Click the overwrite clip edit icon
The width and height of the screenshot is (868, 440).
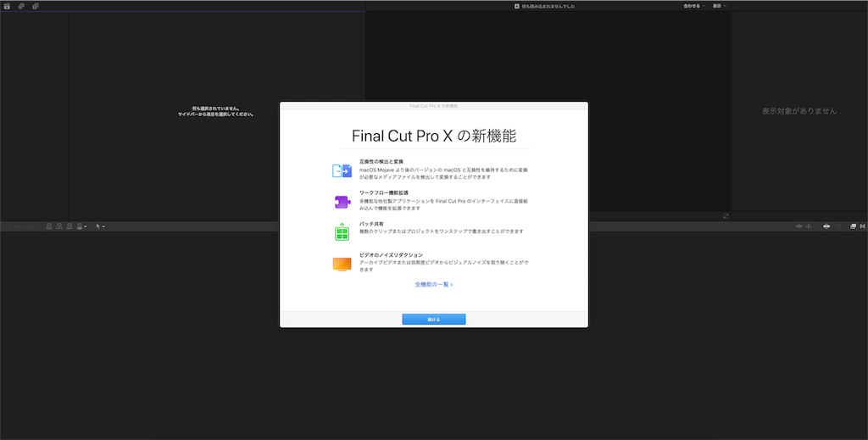tap(80, 226)
